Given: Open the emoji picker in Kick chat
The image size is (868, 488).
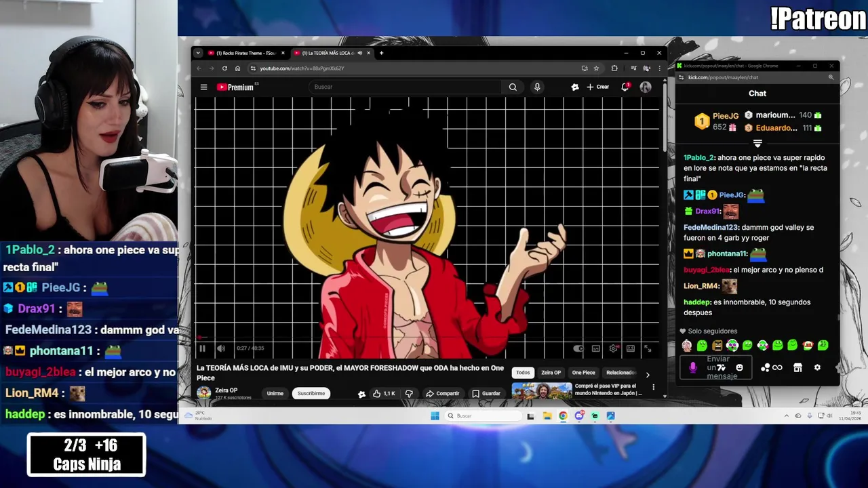Looking at the screenshot, I should tap(739, 367).
